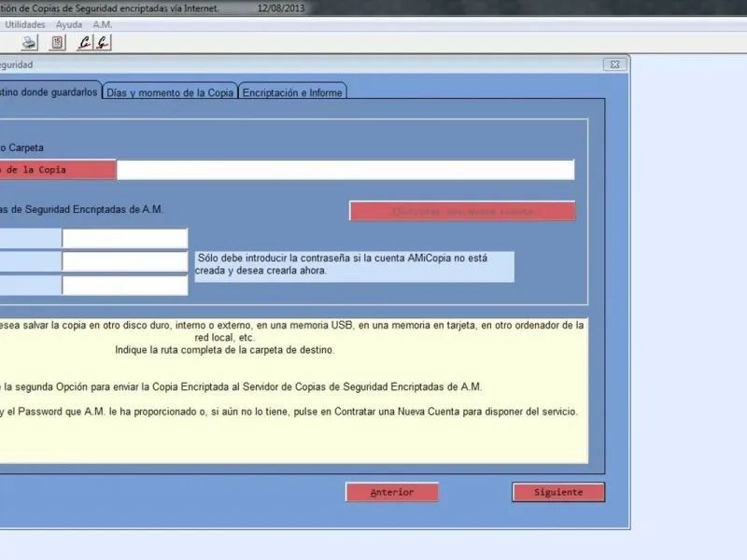Viewport: 747px width, 560px height.
Task: Switch to the destino donde guardarlos tab
Action: 49,91
